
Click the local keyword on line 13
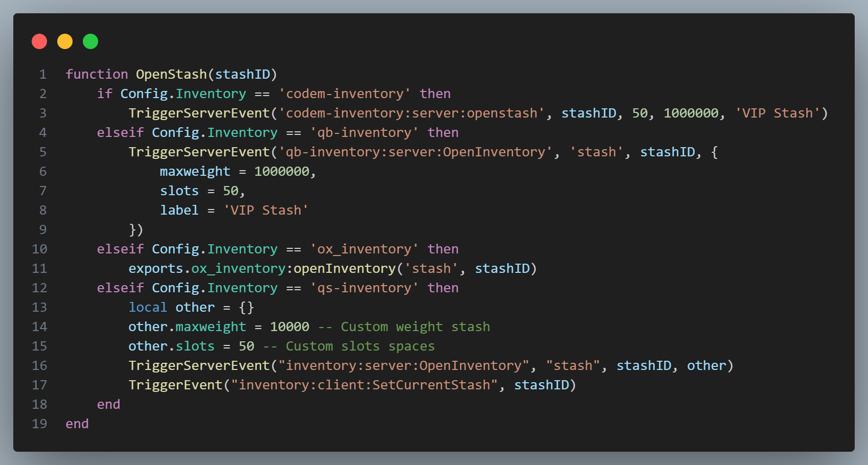(x=148, y=308)
